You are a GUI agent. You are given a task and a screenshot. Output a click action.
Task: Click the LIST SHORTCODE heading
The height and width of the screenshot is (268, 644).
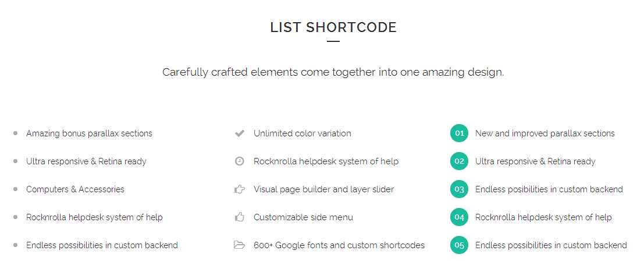(333, 27)
